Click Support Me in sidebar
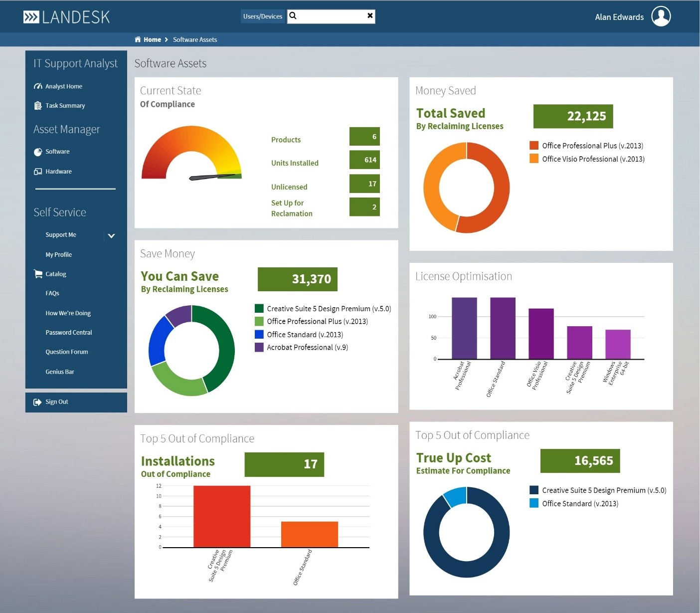The height and width of the screenshot is (613, 700). click(61, 235)
